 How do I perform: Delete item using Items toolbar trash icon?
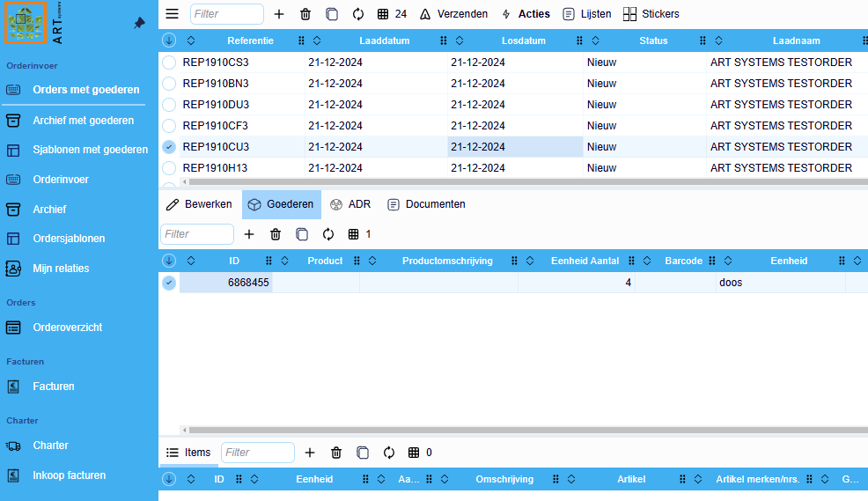point(336,453)
